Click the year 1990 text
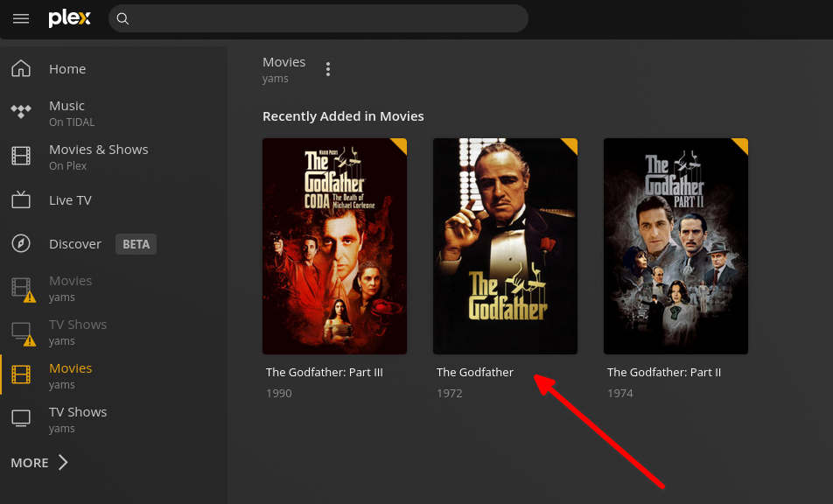The image size is (833, 504). point(279,394)
